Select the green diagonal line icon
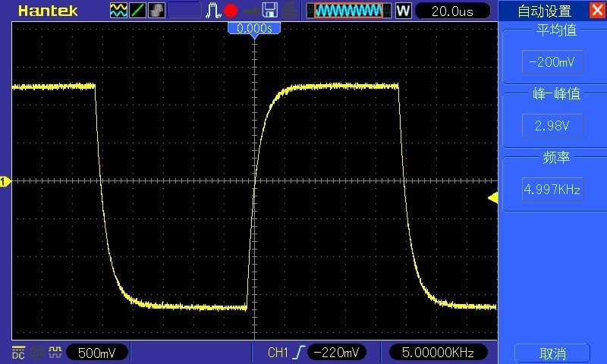 coord(138,11)
